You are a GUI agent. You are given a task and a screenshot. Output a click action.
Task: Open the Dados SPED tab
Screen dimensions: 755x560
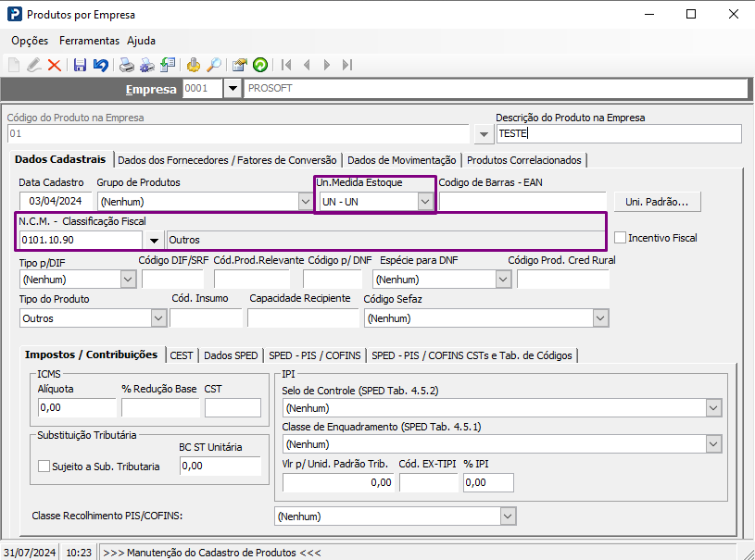[231, 355]
